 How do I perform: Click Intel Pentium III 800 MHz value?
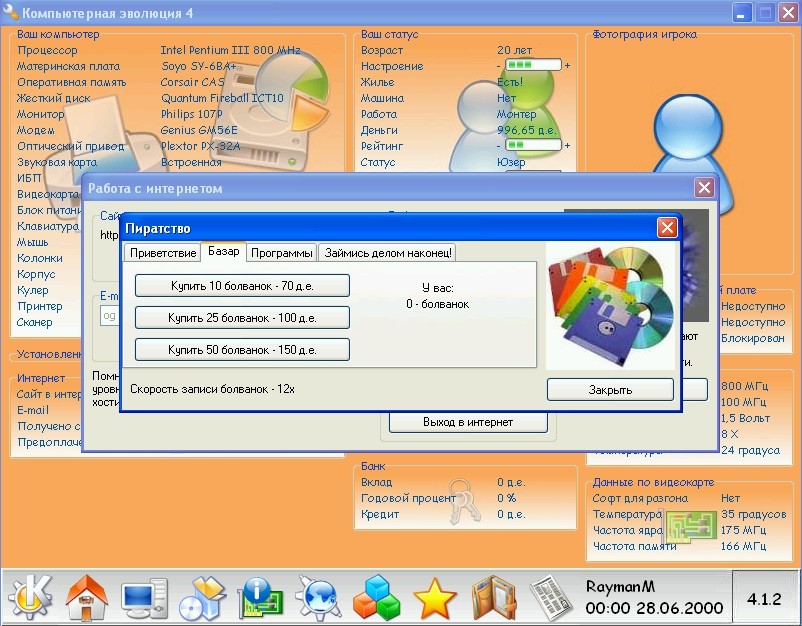pyautogui.click(x=231, y=50)
